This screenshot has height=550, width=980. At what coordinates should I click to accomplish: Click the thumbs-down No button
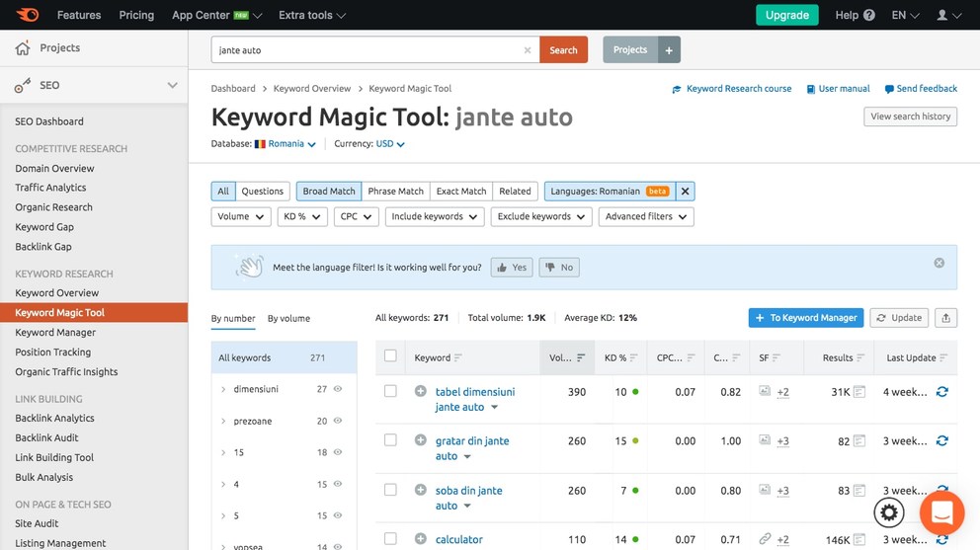(x=559, y=268)
